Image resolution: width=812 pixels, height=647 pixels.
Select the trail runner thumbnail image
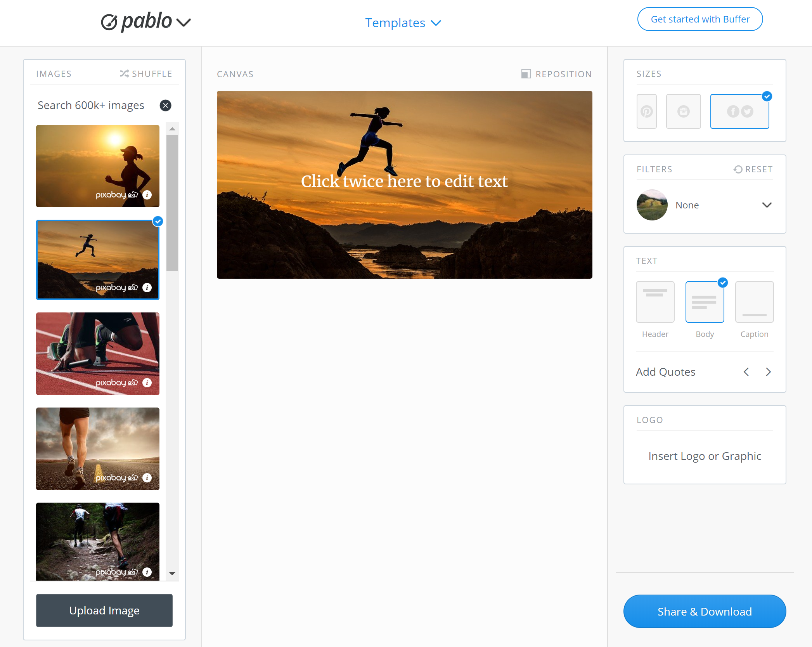tap(98, 541)
